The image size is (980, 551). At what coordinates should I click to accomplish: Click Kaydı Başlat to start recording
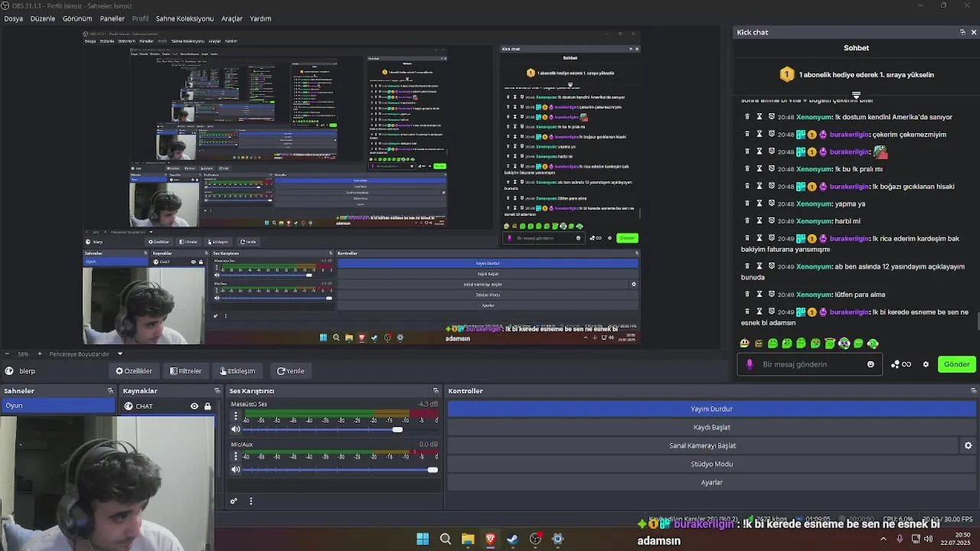[711, 427]
